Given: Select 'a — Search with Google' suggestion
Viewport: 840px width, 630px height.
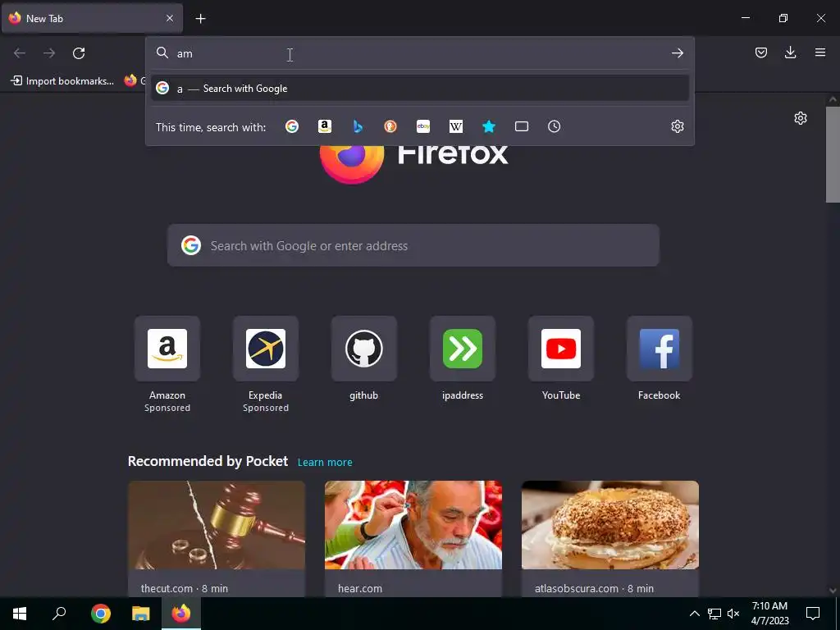Looking at the screenshot, I should click(x=419, y=89).
